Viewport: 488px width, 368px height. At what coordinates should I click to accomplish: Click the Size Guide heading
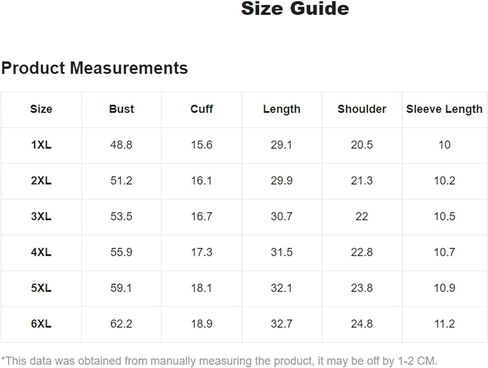[x=295, y=8]
